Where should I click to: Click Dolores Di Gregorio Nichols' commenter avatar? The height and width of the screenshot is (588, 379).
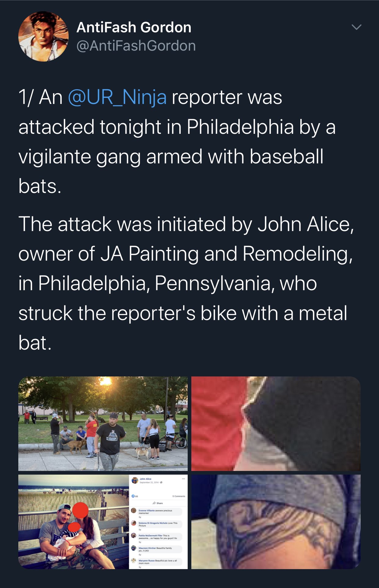coord(134,523)
